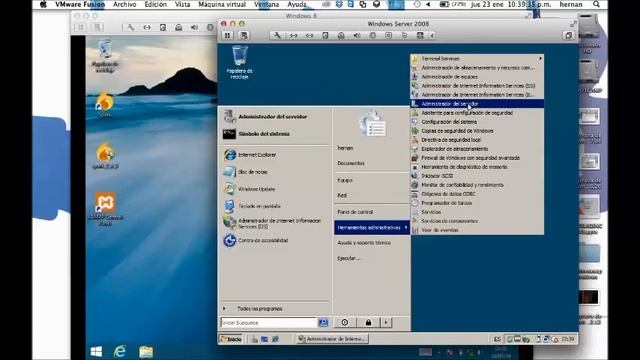Screen dimensions: 640x360
Task: Open Configuración del sistema
Action: [x=477, y=122]
